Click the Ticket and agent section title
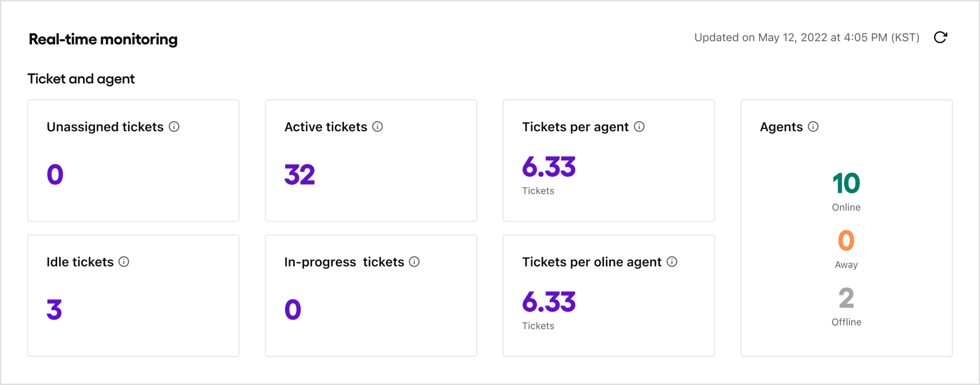 [x=81, y=79]
